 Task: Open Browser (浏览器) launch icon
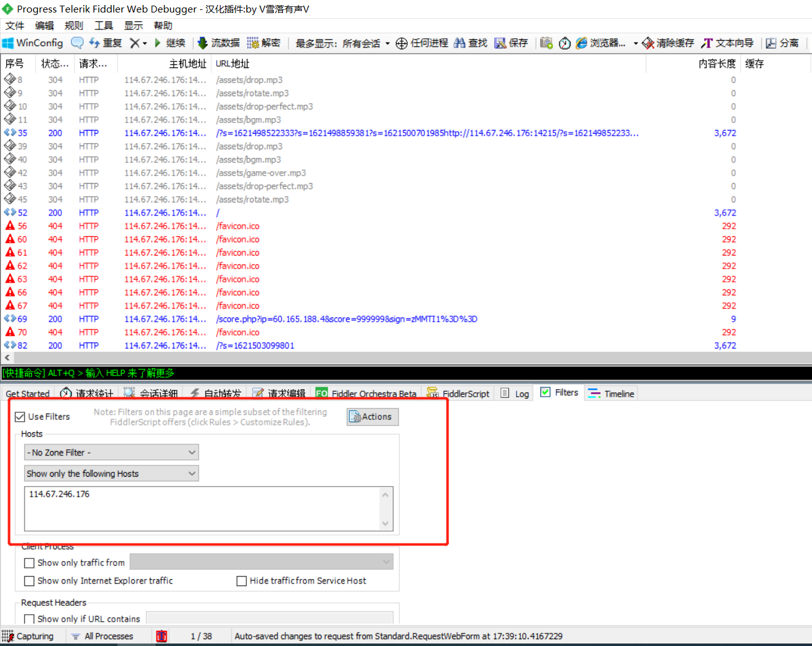582,43
